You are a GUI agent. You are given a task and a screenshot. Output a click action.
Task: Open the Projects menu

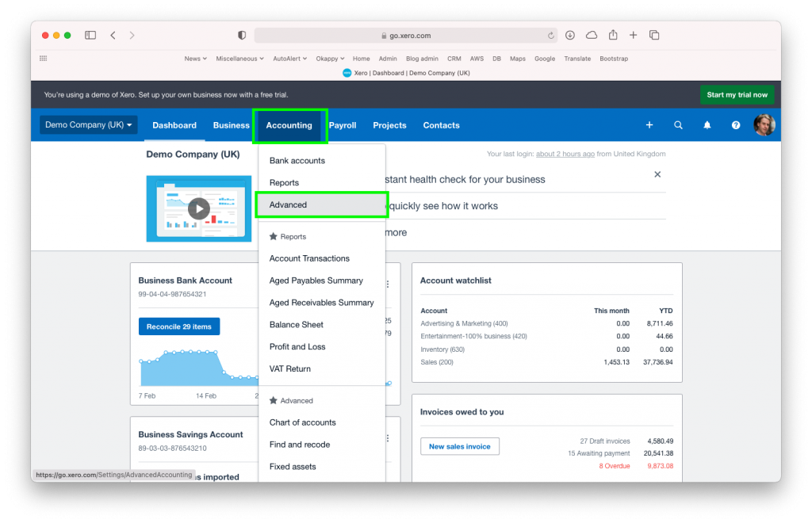pyautogui.click(x=389, y=125)
